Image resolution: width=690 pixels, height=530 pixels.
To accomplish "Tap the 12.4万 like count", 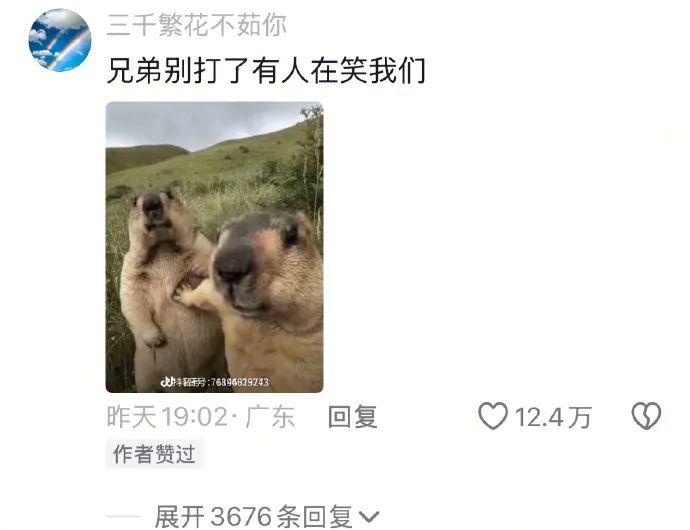I will (x=553, y=417).
